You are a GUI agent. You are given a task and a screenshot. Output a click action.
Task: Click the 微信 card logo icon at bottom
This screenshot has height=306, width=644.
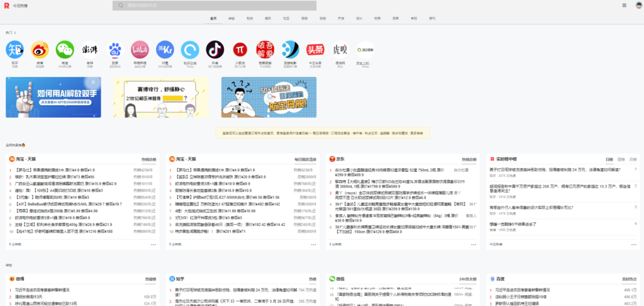coord(332,279)
